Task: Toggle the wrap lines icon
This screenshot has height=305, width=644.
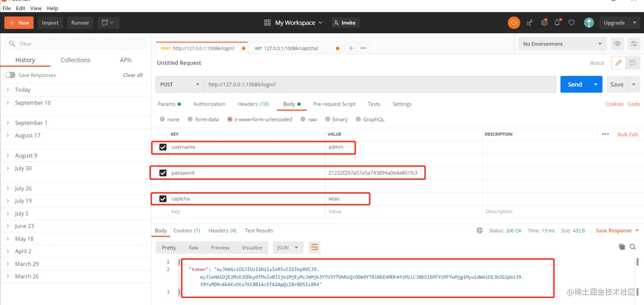Action: click(314, 247)
